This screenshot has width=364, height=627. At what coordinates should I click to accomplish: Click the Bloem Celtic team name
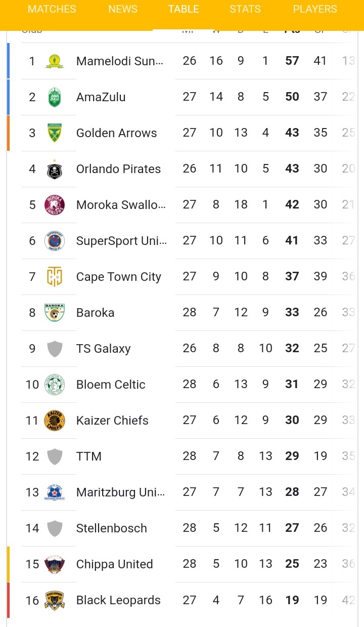click(111, 385)
